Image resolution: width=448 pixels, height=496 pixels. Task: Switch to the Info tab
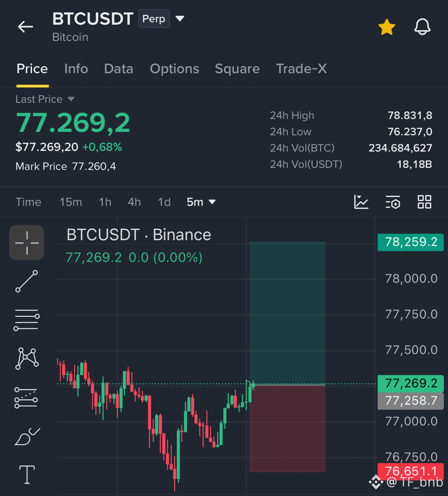click(x=76, y=69)
